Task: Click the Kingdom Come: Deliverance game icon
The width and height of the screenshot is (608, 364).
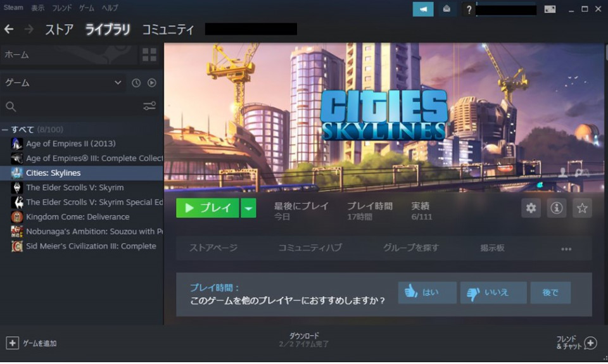Action: click(x=16, y=217)
